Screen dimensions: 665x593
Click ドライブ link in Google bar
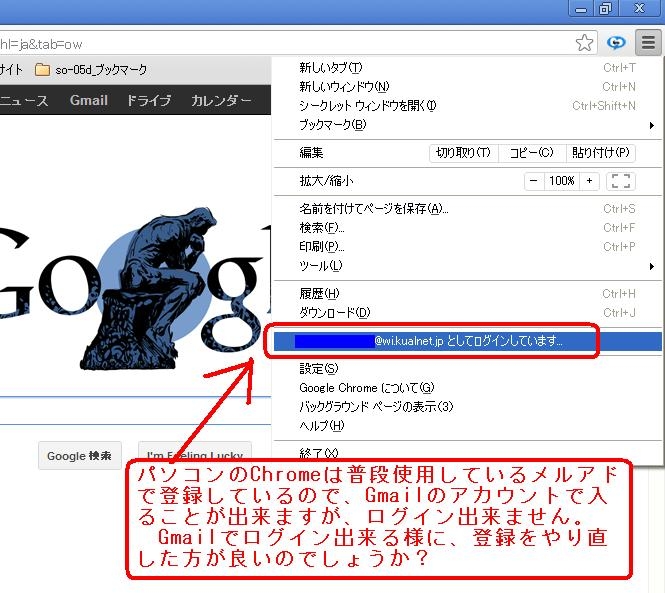149,101
